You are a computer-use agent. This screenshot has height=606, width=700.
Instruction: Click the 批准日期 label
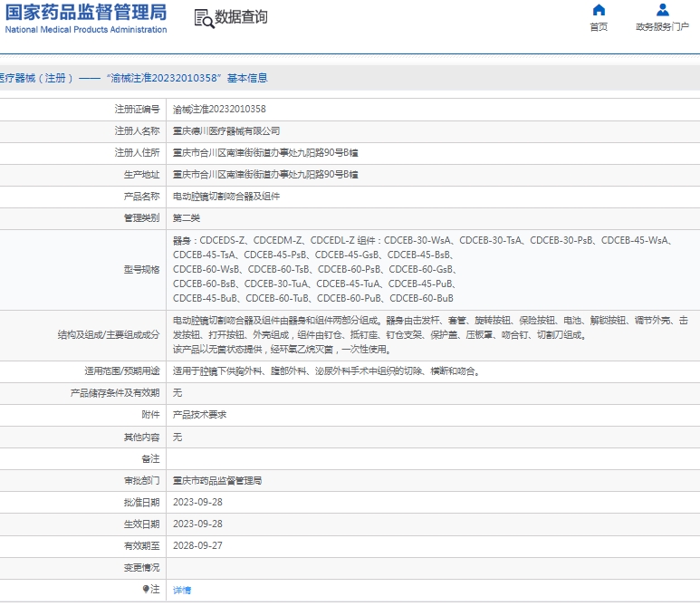141,503
